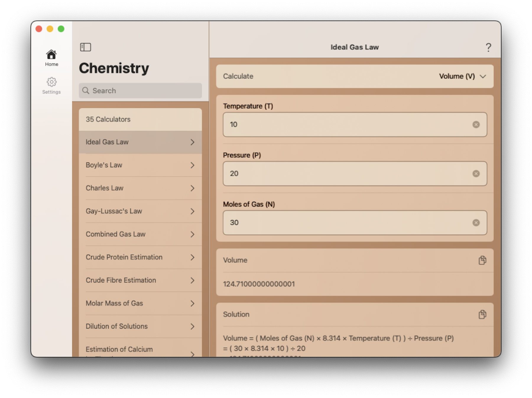Viewport: 532px width, 398px height.
Task: Copy the Solution text using copy icon
Action: pyautogui.click(x=482, y=314)
